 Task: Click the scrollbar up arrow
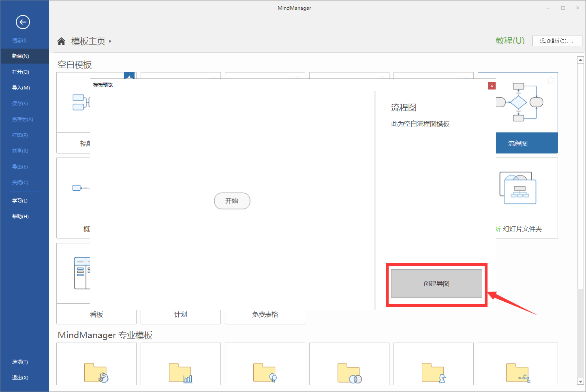[580, 60]
